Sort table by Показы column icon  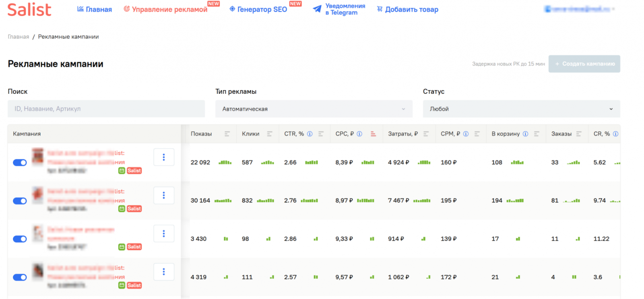227,134
